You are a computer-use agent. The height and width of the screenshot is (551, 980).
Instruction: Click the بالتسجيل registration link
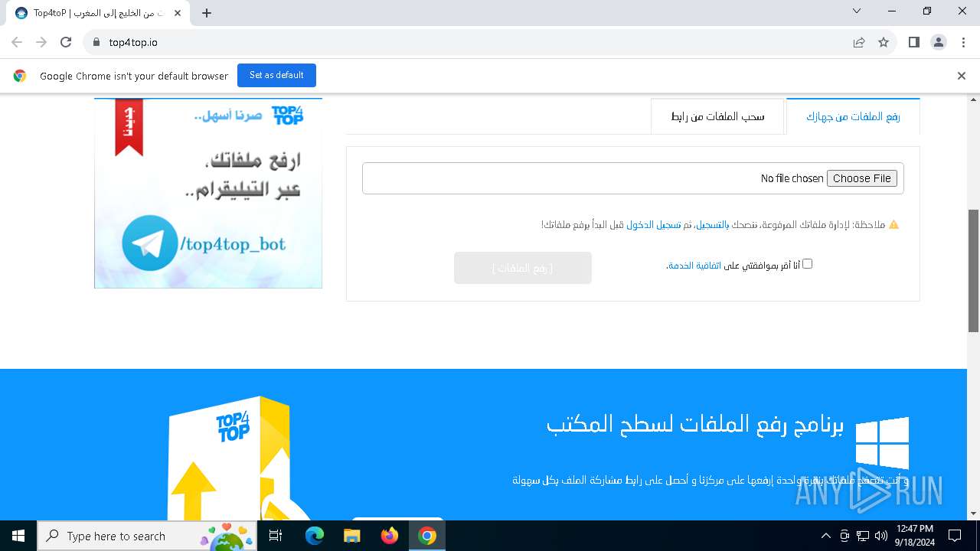(711, 225)
